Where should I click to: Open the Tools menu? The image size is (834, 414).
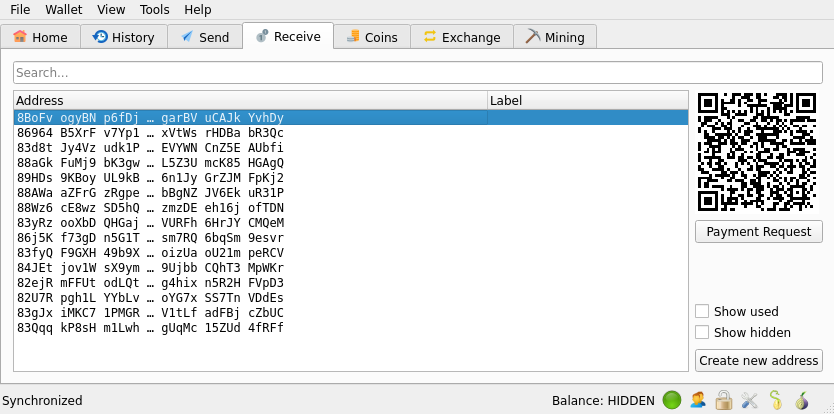[155, 9]
